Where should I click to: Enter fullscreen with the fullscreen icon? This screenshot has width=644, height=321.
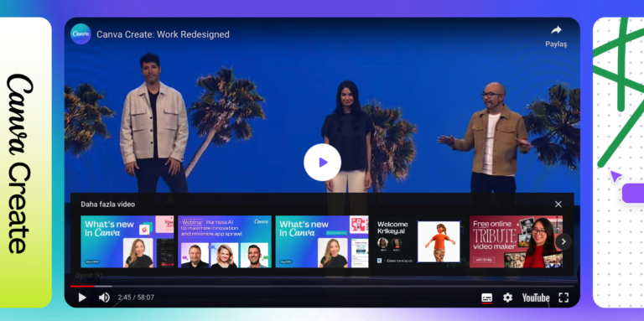click(x=563, y=298)
